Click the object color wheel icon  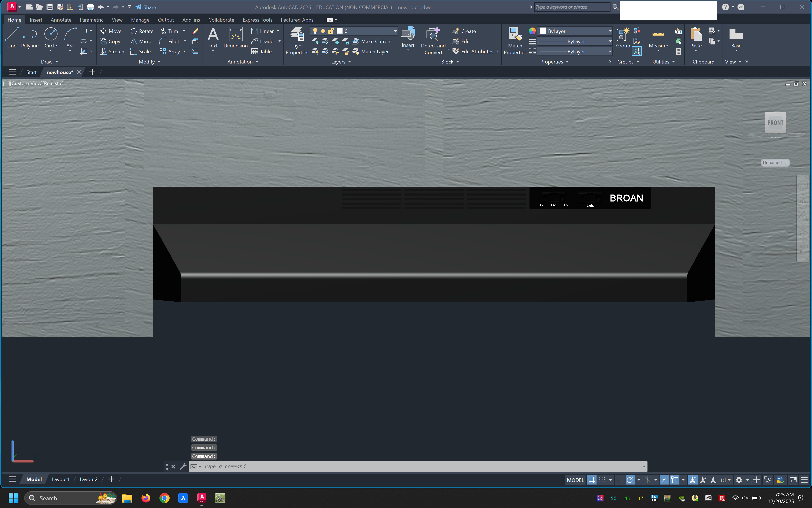tap(532, 31)
